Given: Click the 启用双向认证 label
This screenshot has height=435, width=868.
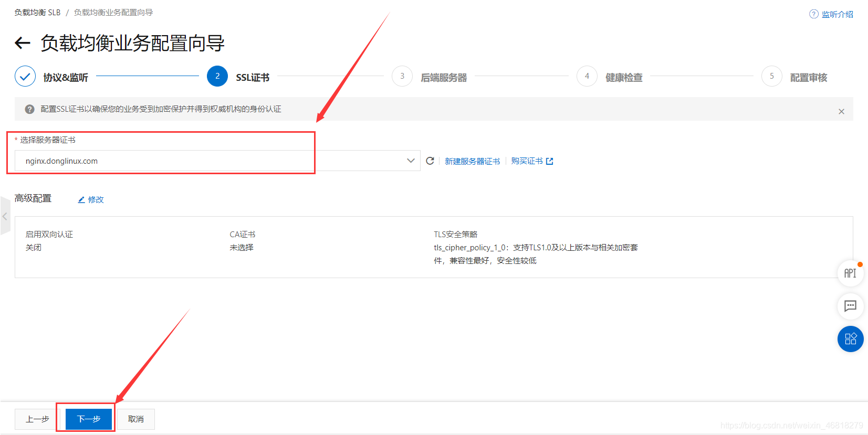Looking at the screenshot, I should coord(49,234).
